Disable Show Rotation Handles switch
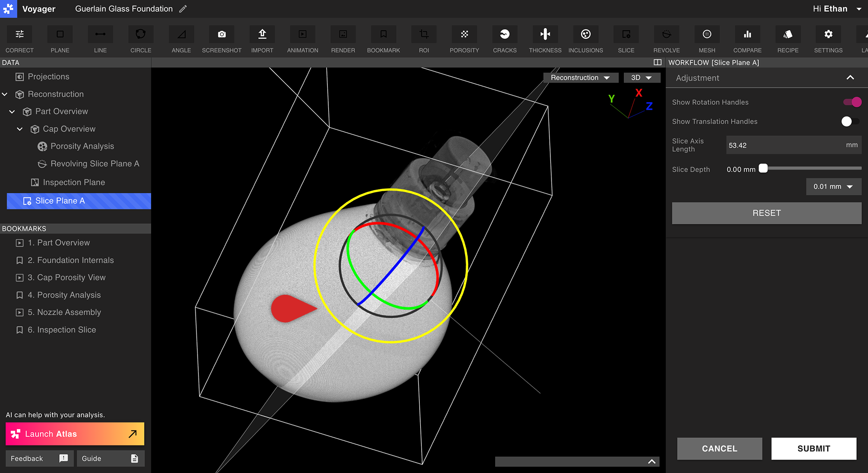Image resolution: width=868 pixels, height=473 pixels. [x=852, y=102]
